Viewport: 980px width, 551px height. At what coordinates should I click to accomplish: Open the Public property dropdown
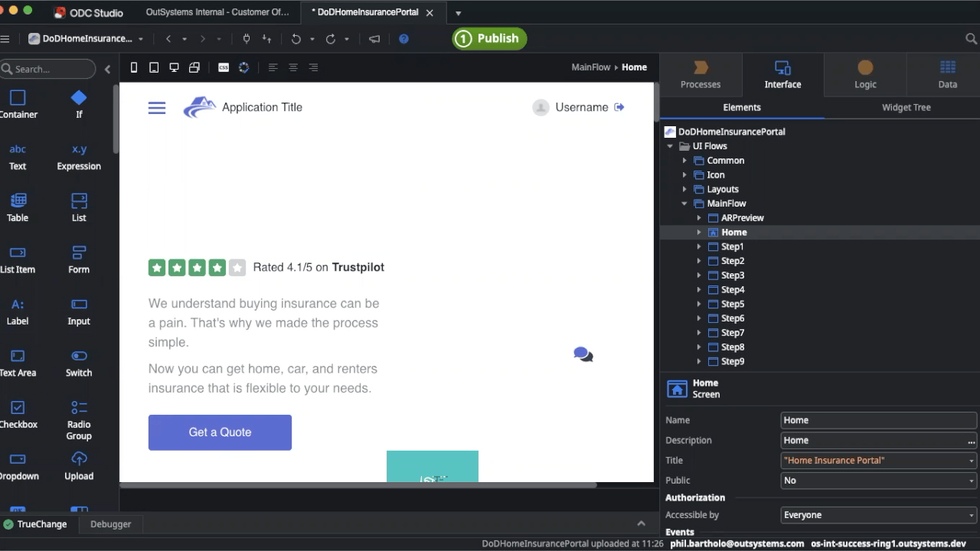point(878,481)
